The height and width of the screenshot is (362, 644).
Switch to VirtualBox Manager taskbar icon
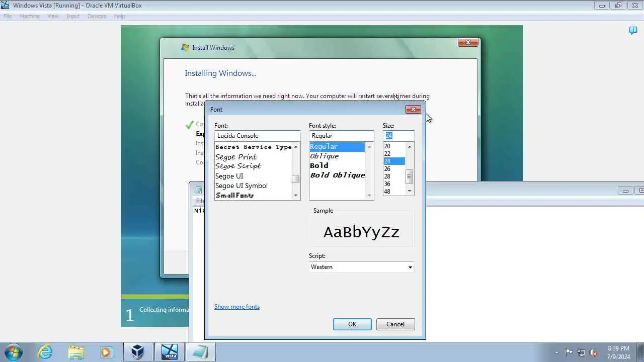tap(138, 352)
